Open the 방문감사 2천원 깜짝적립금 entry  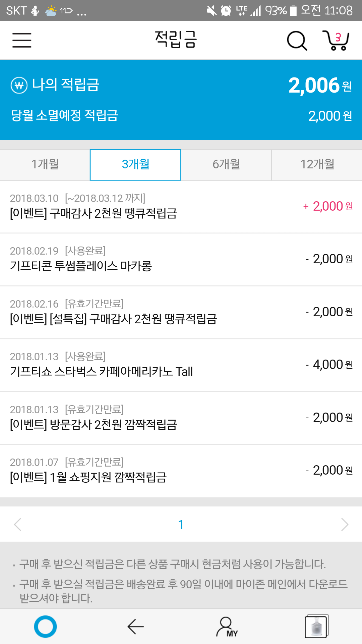181,418
